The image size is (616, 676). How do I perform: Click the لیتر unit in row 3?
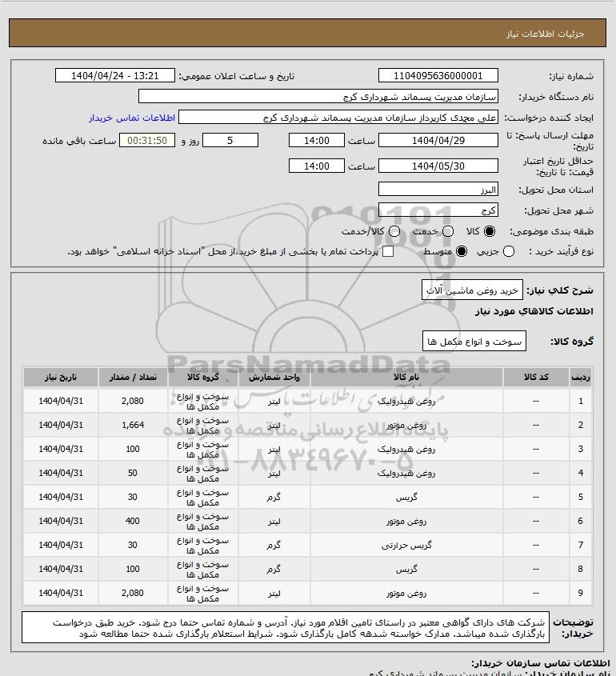click(274, 450)
